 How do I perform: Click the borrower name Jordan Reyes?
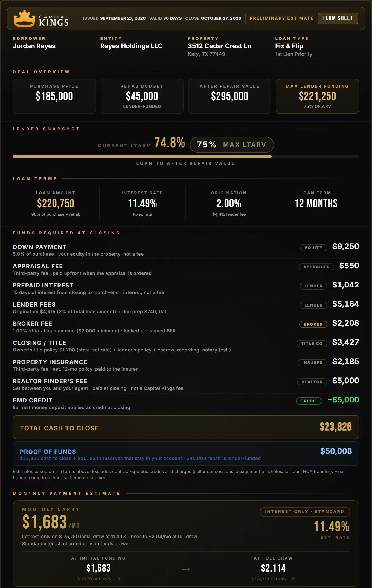coord(34,46)
